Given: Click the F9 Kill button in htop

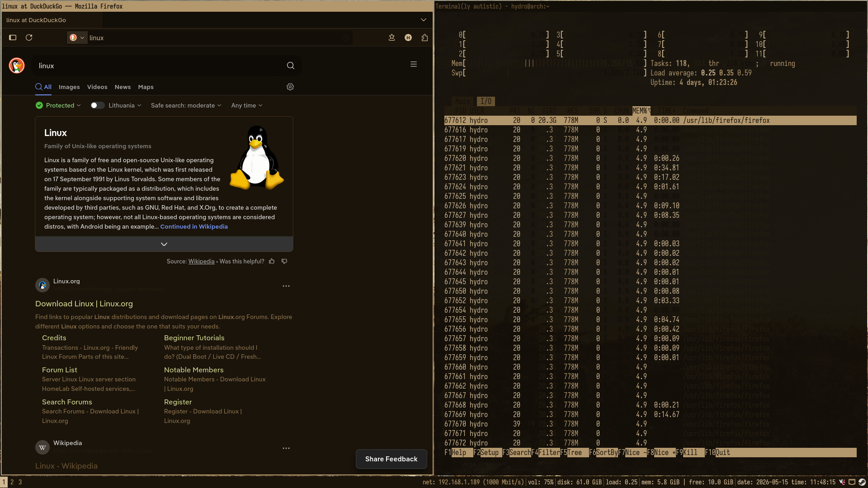Looking at the screenshot, I should [690, 452].
